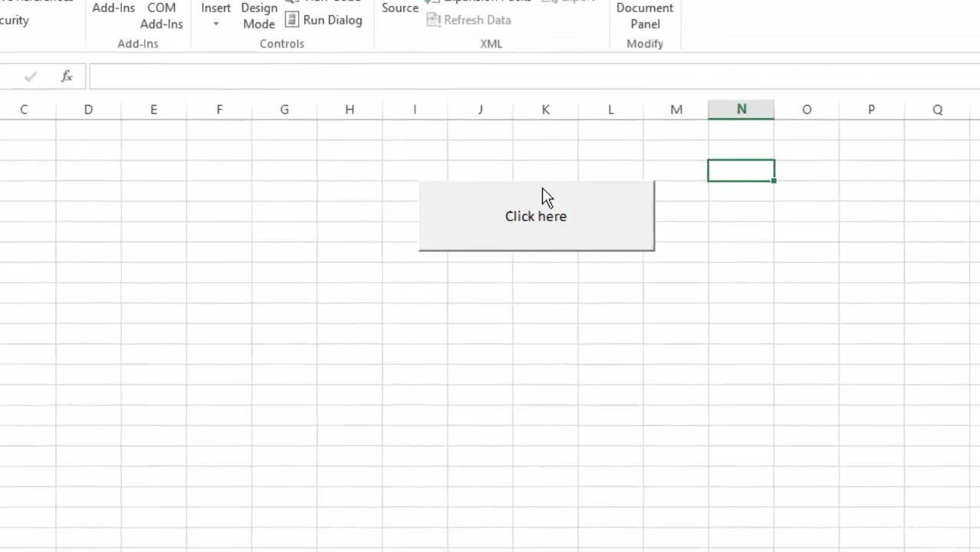This screenshot has width=980, height=552.
Task: Select the Run Dialog command
Action: point(323,20)
